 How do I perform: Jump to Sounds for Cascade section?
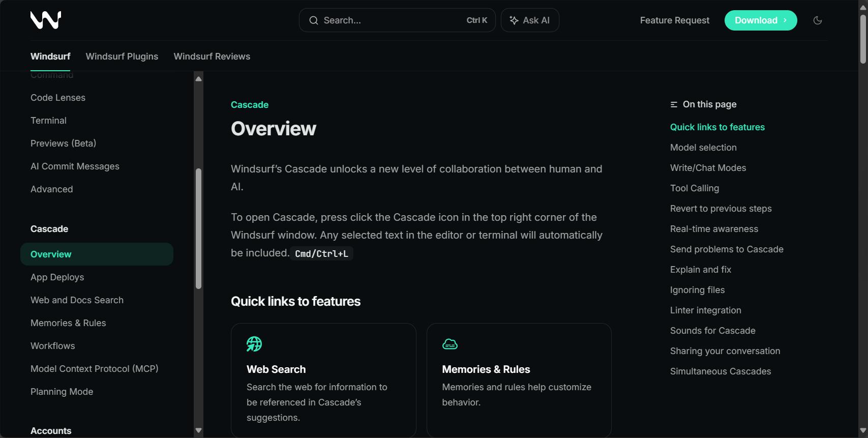pyautogui.click(x=713, y=331)
